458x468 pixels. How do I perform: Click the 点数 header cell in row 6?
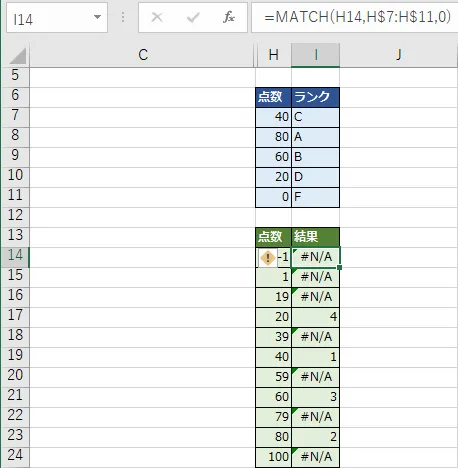coord(273,97)
